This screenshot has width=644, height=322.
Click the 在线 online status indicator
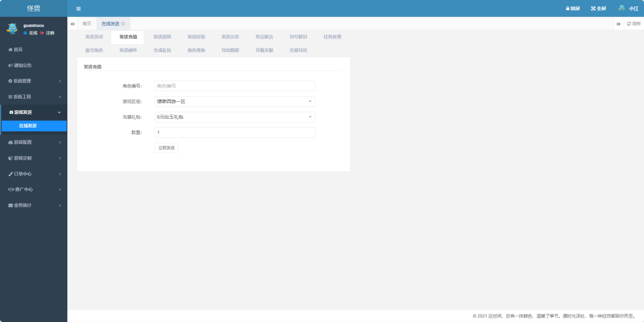pos(30,33)
